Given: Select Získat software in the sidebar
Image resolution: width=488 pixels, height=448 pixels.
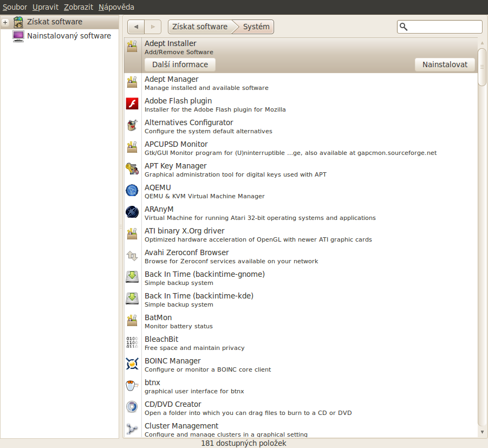Looking at the screenshot, I should click(x=60, y=22).
